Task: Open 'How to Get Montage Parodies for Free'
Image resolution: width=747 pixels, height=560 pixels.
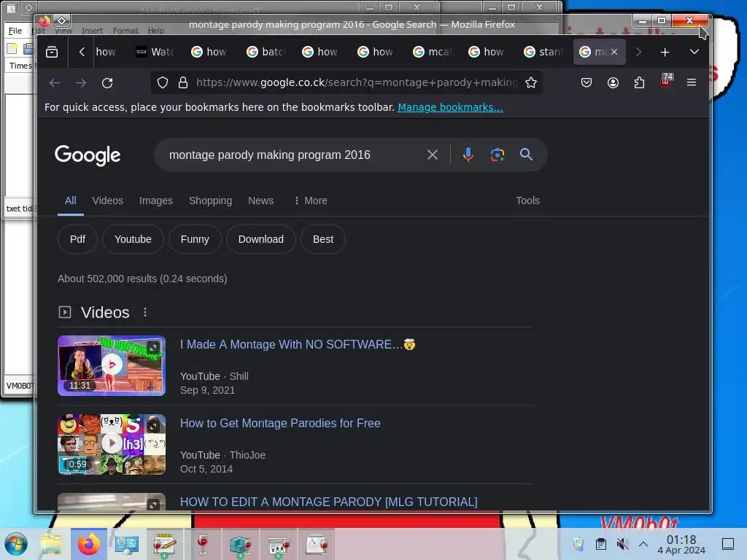Action: point(280,424)
